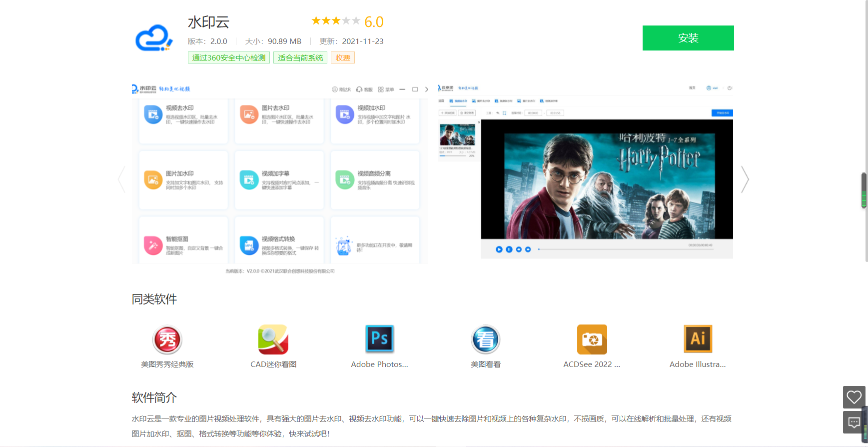The width and height of the screenshot is (868, 447).
Task: Click the heart favorite icon
Action: pos(854,397)
